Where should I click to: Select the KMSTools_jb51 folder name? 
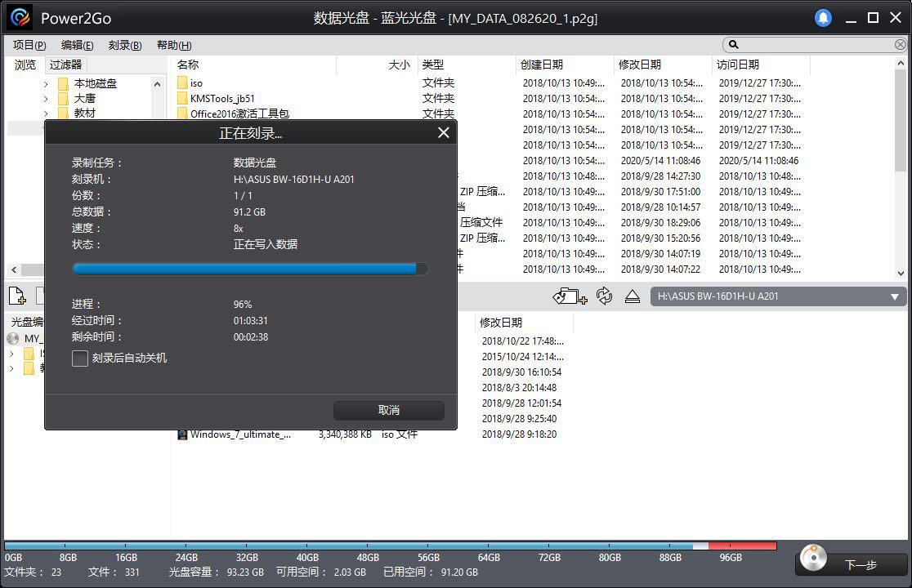tap(222, 98)
